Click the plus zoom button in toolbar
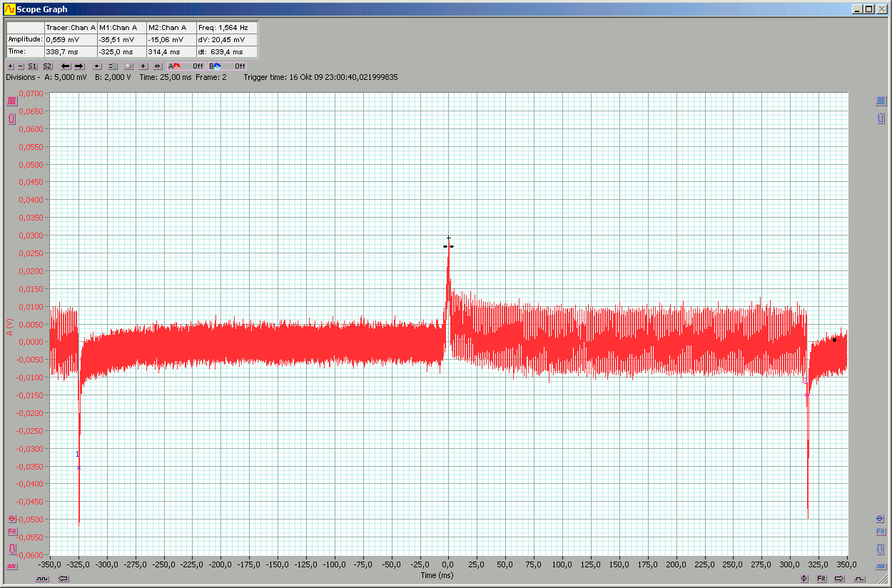This screenshot has height=588, width=892. pos(10,66)
